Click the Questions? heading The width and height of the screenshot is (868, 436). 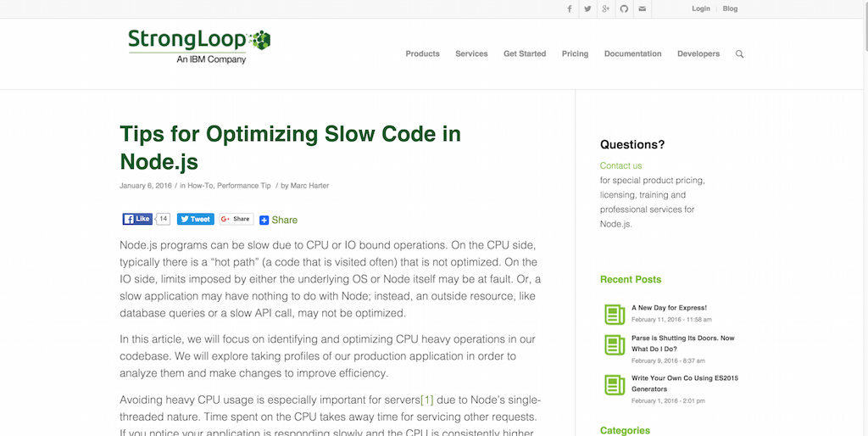point(632,144)
